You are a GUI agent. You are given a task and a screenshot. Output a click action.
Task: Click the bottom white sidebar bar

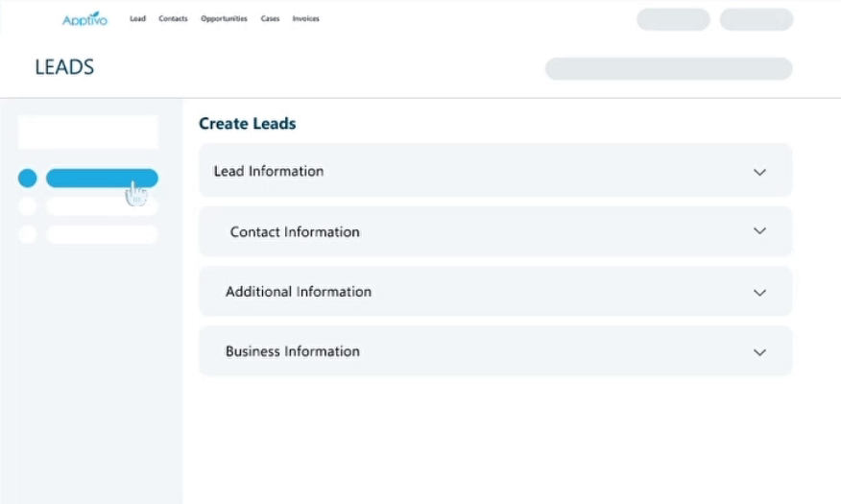(102, 234)
